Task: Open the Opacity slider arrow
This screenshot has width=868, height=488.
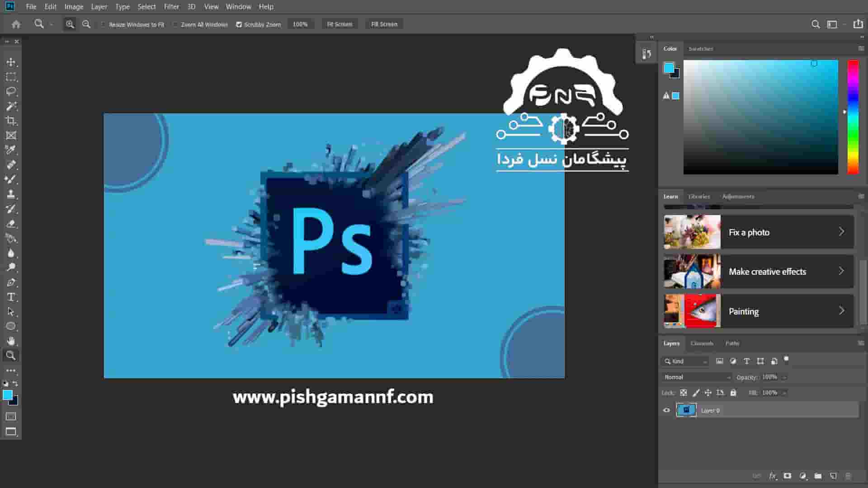Action: [784, 377]
